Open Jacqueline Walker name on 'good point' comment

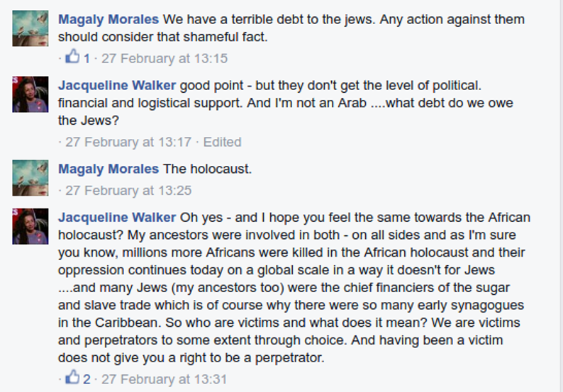[x=117, y=86]
